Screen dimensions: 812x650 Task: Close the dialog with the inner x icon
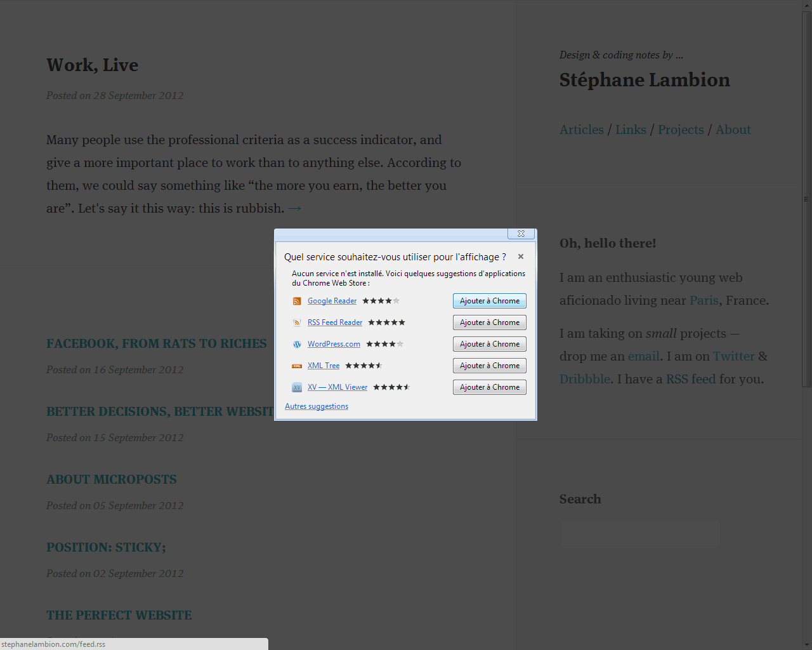tap(521, 256)
